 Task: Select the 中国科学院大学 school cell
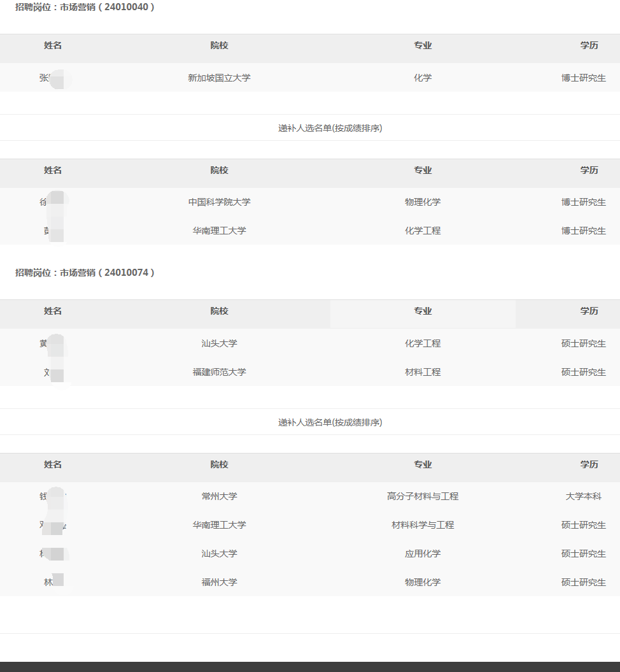tap(219, 202)
